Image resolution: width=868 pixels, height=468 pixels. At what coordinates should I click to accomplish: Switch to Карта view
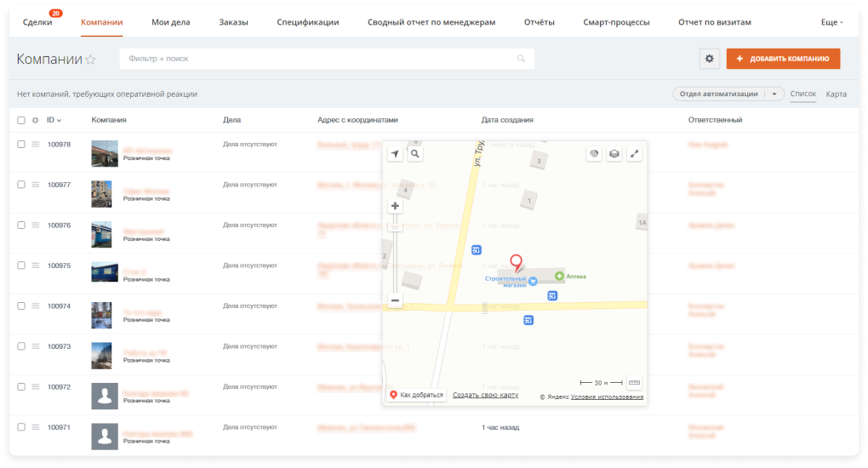(836, 94)
